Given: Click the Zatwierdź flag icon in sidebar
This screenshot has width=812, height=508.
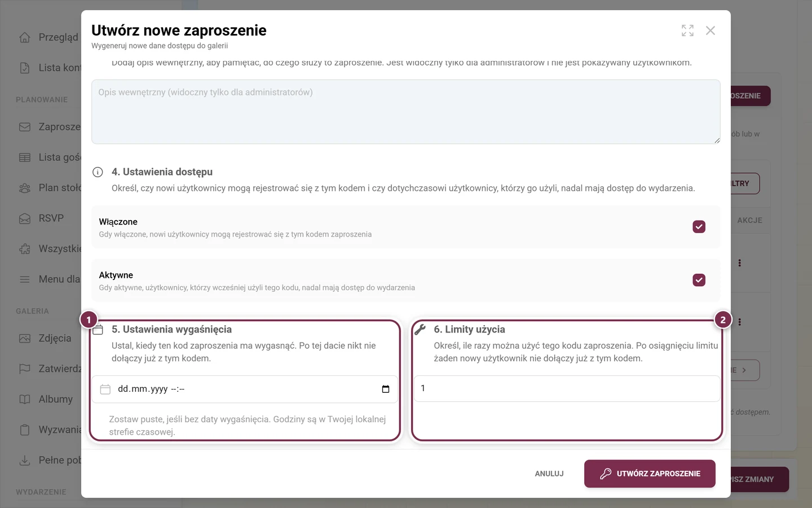Looking at the screenshot, I should [x=25, y=369].
